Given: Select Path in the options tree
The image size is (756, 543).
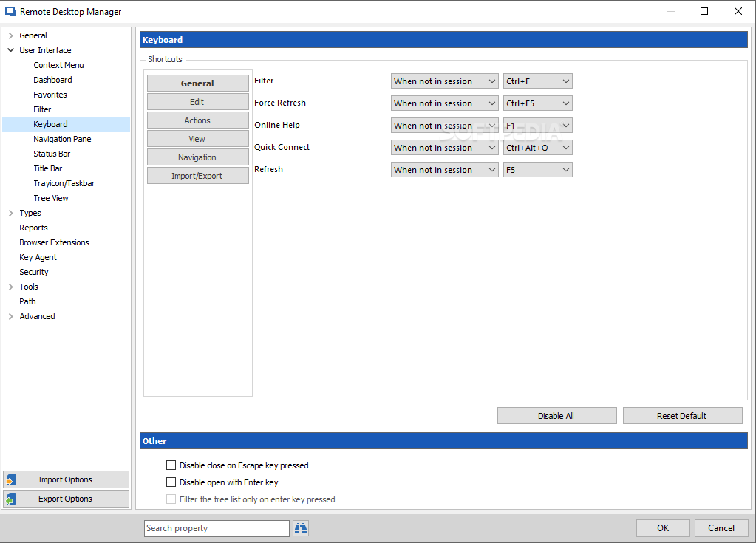Looking at the screenshot, I should click(27, 301).
